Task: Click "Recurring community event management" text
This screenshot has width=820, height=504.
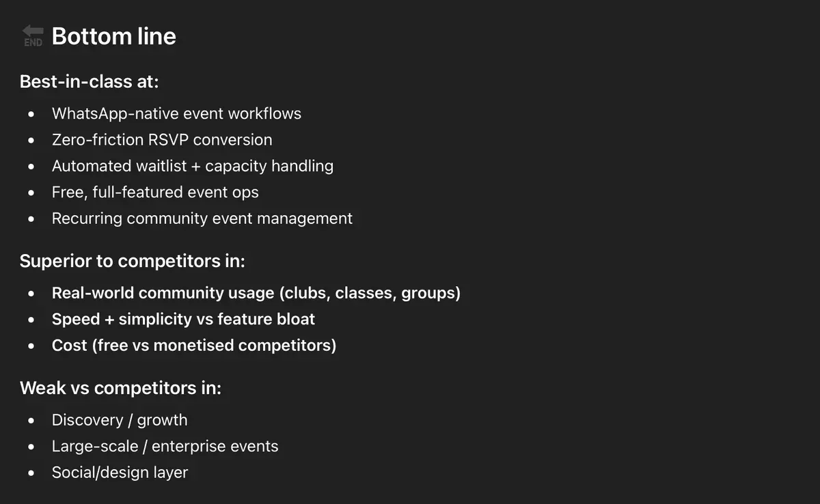Action: point(202,219)
